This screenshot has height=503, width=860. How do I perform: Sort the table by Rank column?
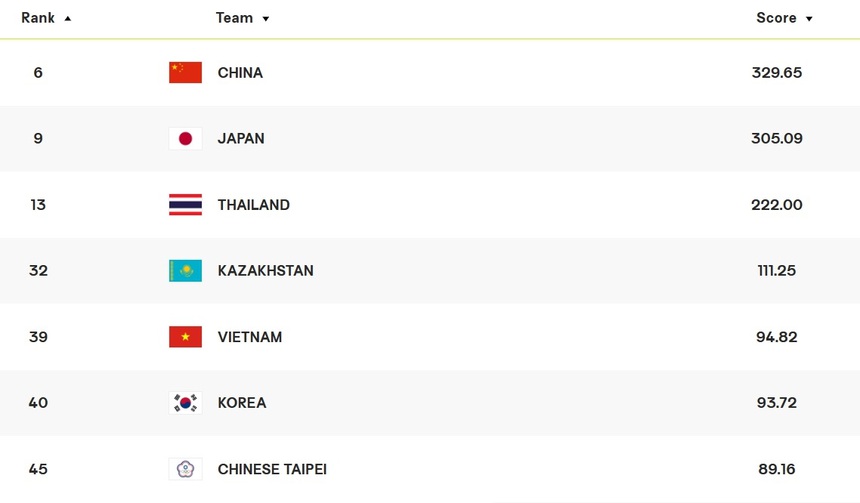pyautogui.click(x=46, y=18)
